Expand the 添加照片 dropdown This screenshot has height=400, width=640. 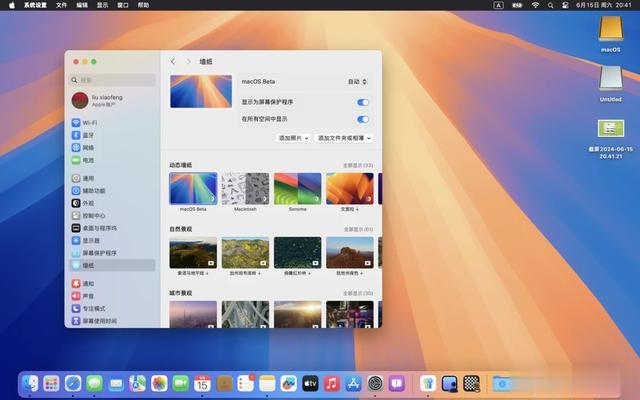[x=293, y=138]
